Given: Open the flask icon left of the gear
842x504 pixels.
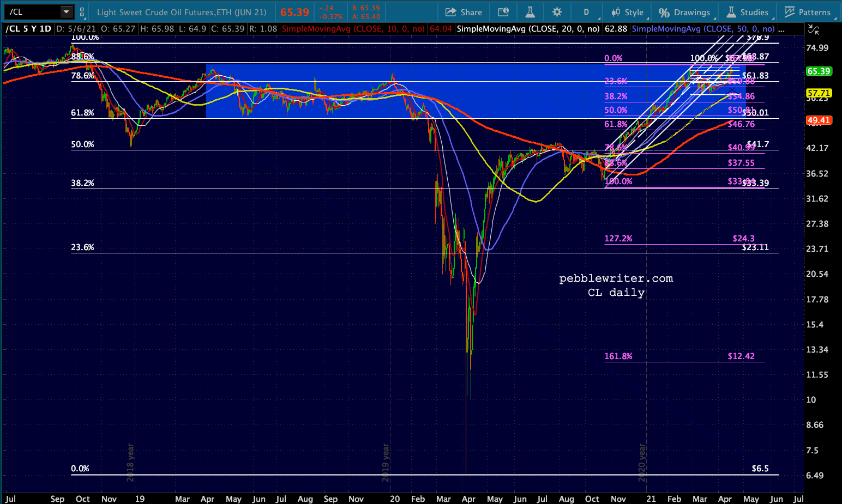Looking at the screenshot, I should coord(530,12).
